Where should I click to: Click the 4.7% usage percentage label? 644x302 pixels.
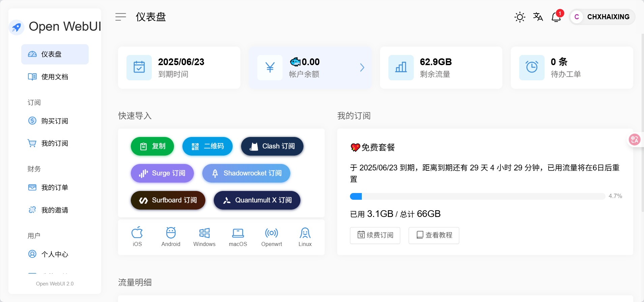(x=615, y=196)
